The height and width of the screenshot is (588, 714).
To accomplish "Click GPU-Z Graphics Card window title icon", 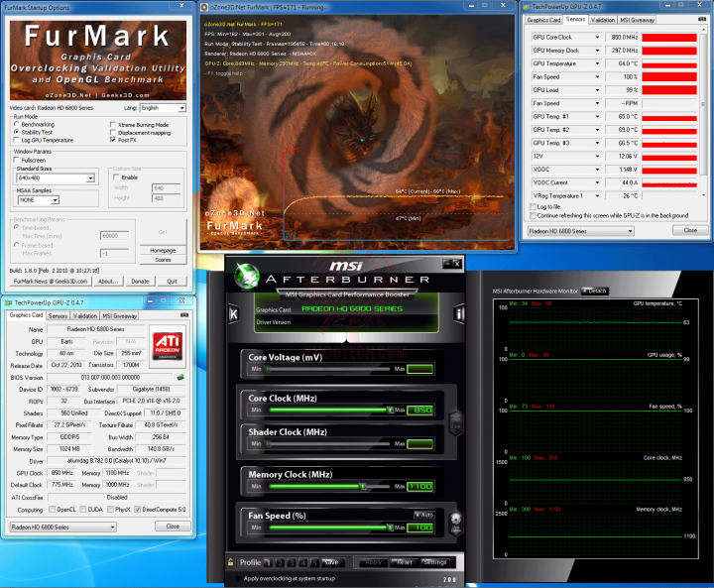I will (9, 302).
